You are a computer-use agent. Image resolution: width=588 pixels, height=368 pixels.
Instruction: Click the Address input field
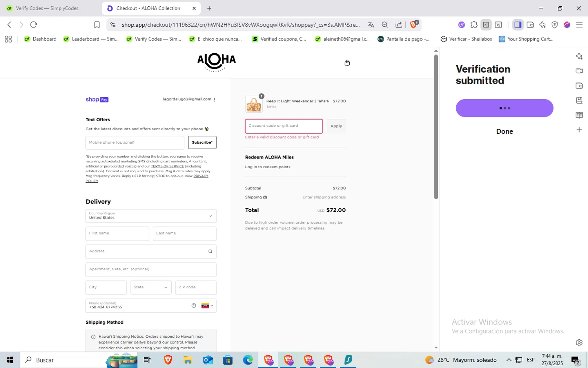[x=151, y=251]
